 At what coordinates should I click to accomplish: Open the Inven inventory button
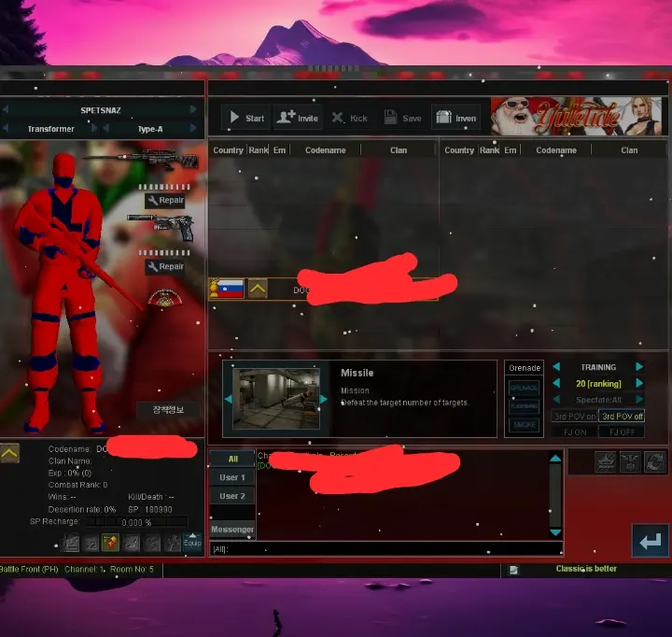(x=456, y=118)
